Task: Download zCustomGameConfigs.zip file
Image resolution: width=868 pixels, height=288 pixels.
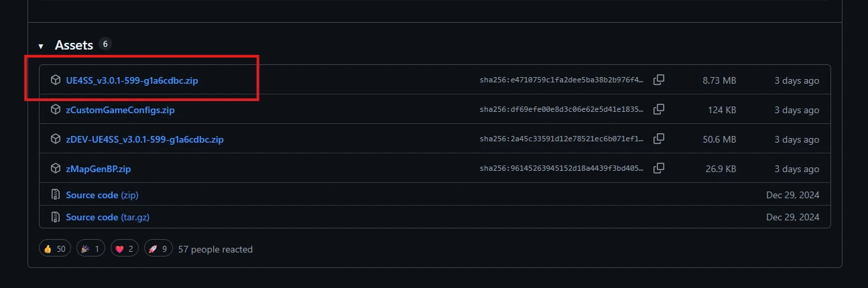Action: pyautogui.click(x=120, y=110)
